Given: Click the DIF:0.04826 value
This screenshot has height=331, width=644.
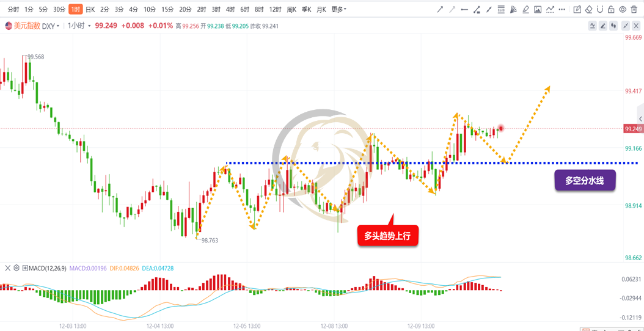Looking at the screenshot, I should [x=123, y=268].
